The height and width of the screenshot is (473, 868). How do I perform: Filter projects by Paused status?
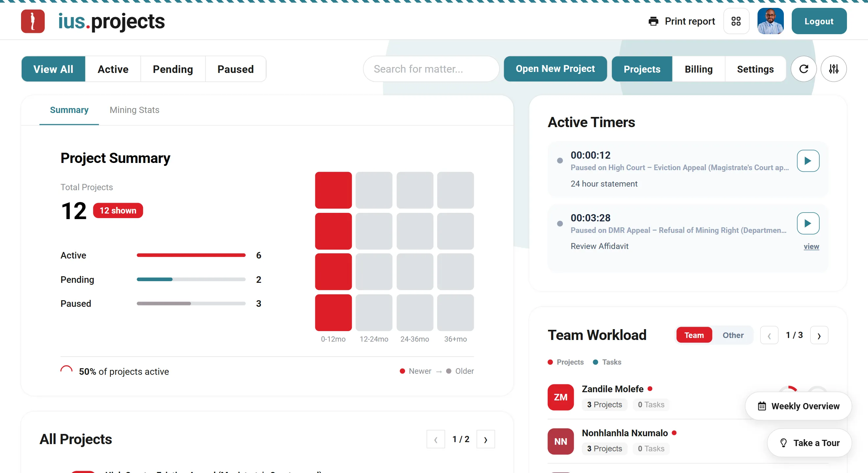[x=235, y=69]
